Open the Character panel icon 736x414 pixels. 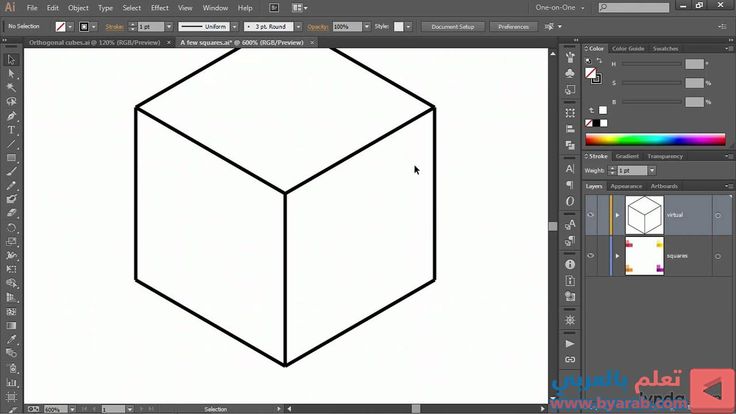point(570,169)
